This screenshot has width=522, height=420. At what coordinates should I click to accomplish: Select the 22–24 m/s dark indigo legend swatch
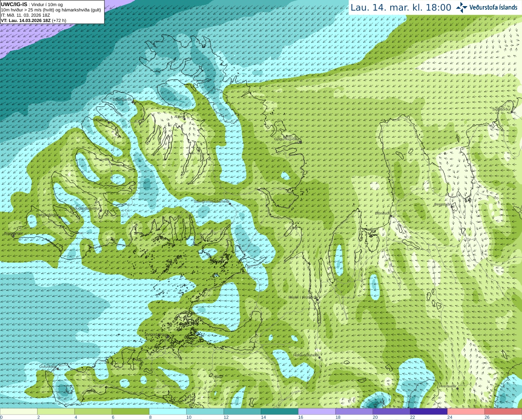[x=429, y=411]
